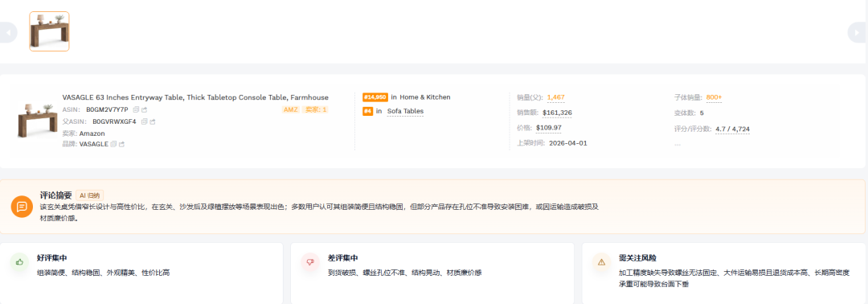Click the green thumbs-up praise icon

point(20,262)
